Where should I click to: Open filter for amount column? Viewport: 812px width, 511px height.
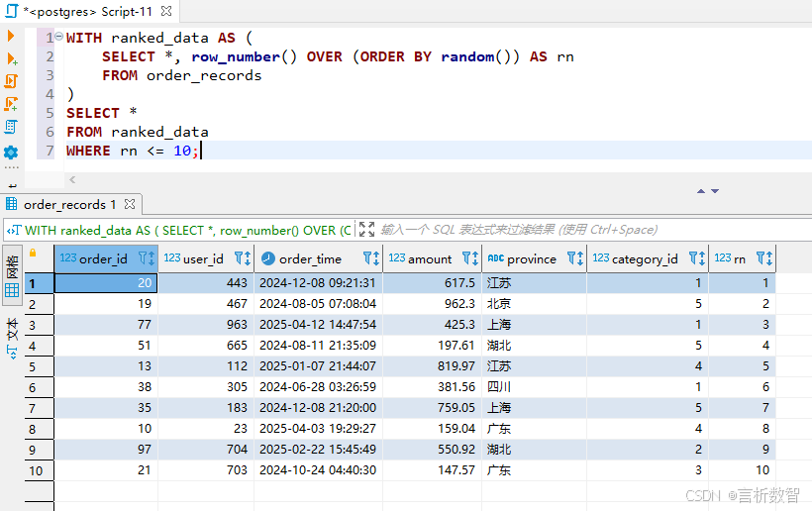466,257
